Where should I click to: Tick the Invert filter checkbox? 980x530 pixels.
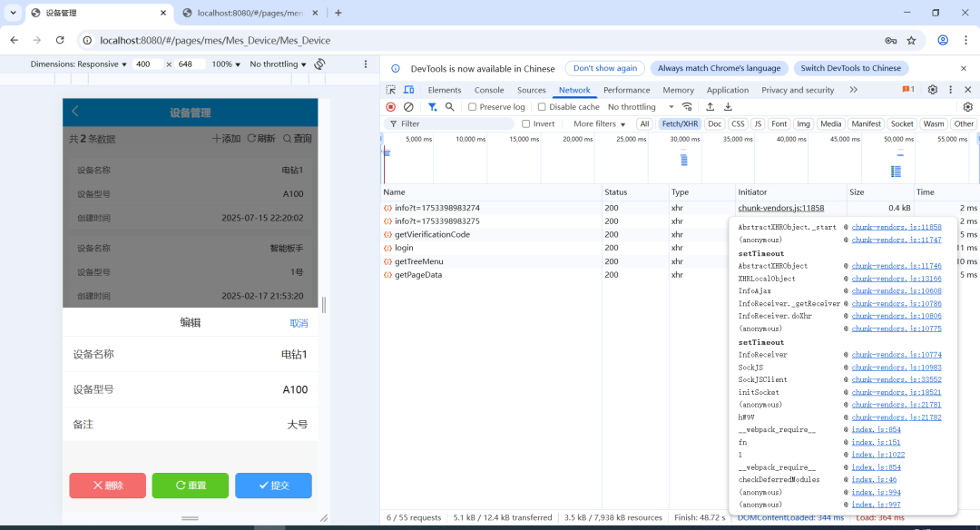526,123
